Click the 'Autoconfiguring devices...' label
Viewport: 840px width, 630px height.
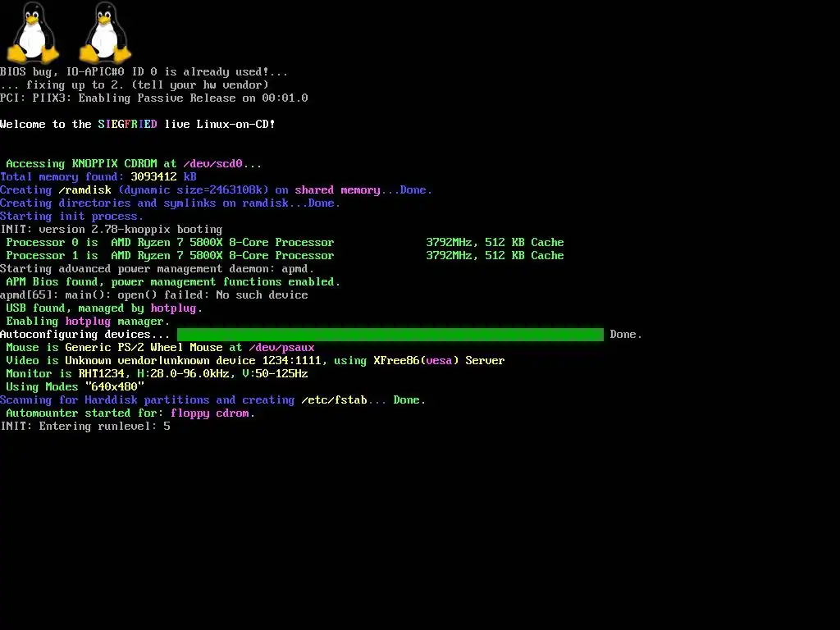click(x=84, y=335)
